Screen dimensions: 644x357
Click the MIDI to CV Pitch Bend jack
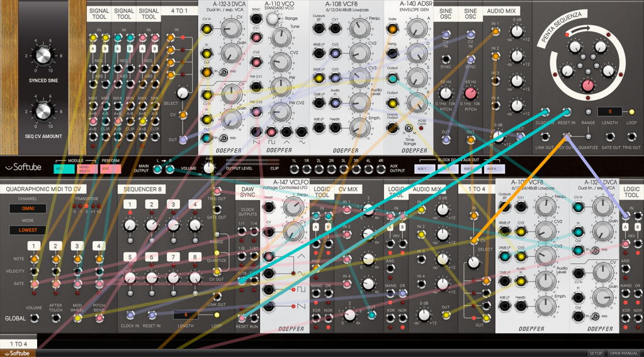(99, 318)
